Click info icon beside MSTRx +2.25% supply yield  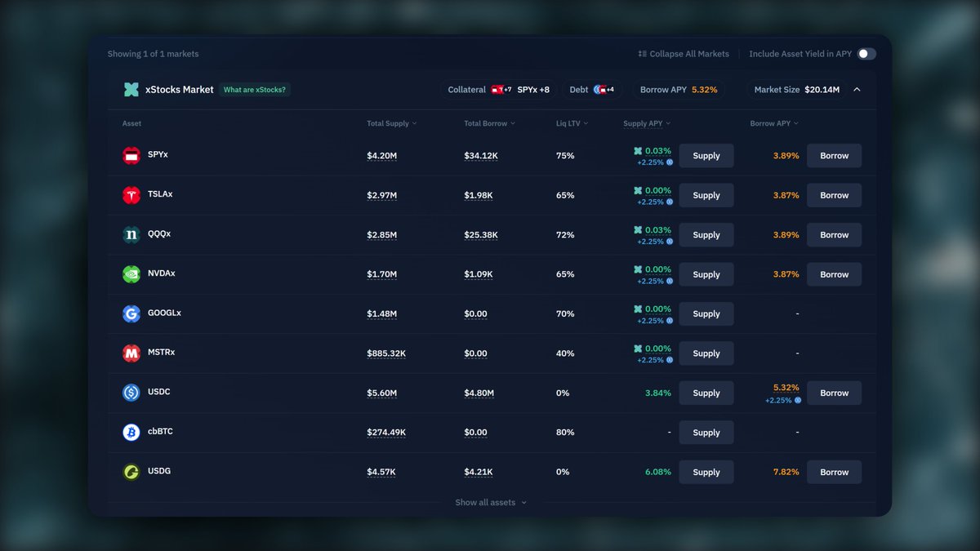point(670,360)
